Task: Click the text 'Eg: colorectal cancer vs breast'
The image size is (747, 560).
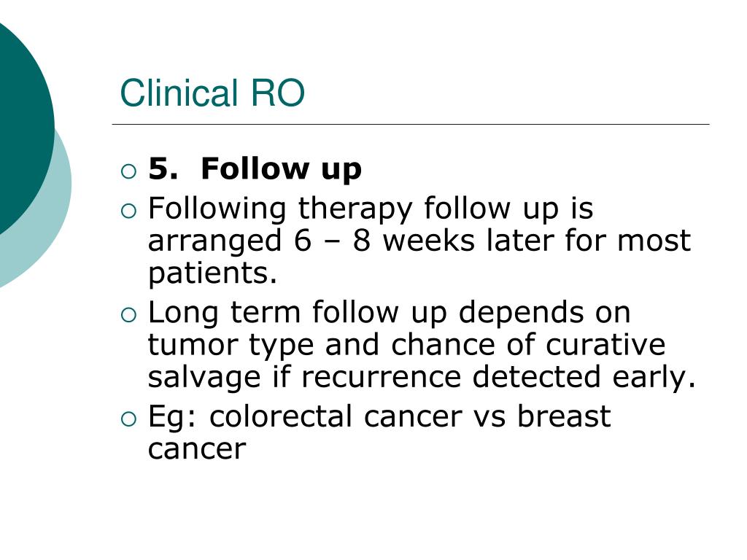Action: (x=379, y=416)
